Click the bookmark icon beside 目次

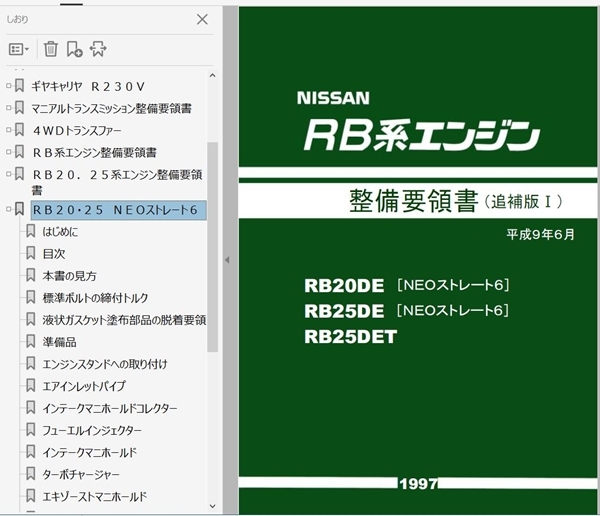pos(31,253)
